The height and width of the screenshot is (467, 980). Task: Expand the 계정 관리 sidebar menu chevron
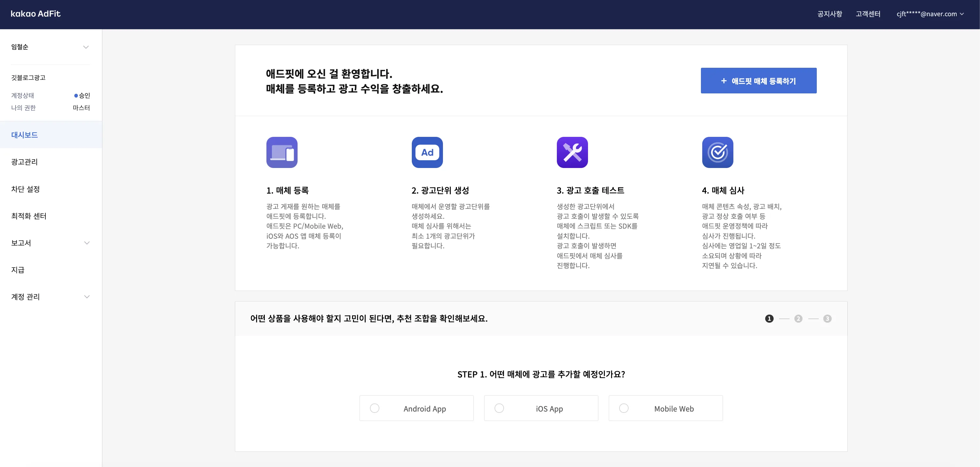click(x=87, y=297)
